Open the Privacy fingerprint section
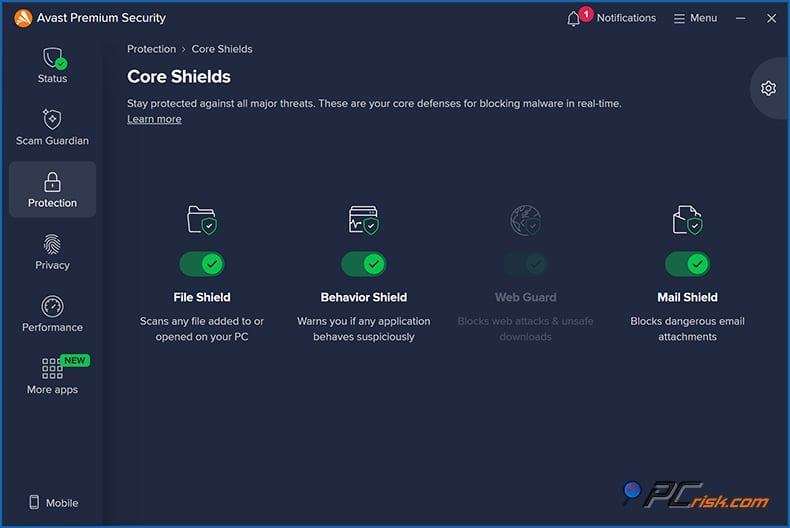790x528 pixels. coord(52,252)
